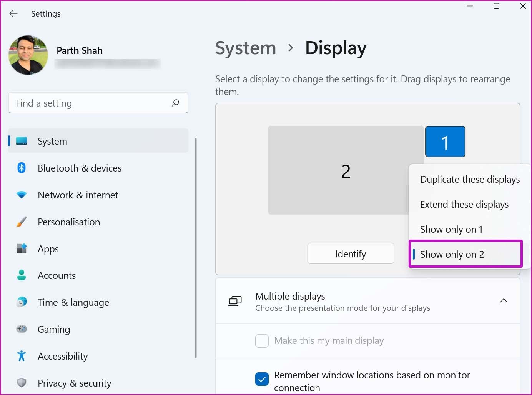Select the Bluetooth & devices icon
The width and height of the screenshot is (532, 395).
(22, 168)
